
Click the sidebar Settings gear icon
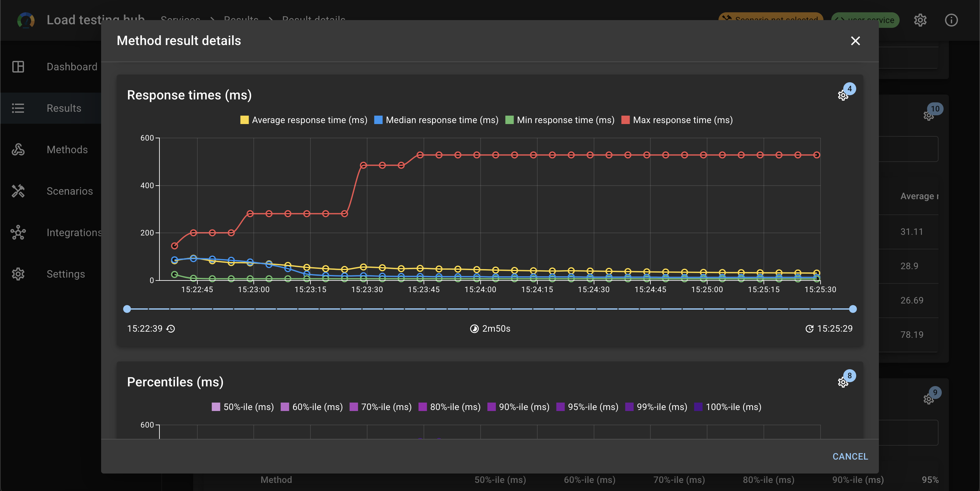(18, 274)
